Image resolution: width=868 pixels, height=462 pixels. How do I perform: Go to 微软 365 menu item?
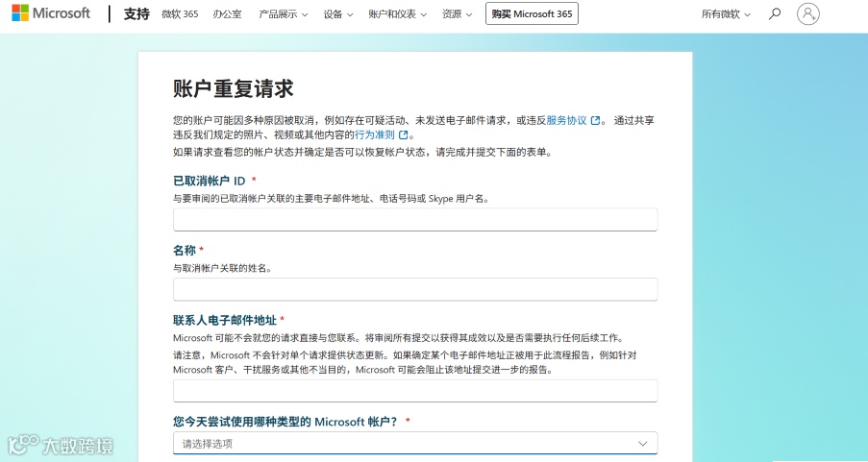pos(180,13)
